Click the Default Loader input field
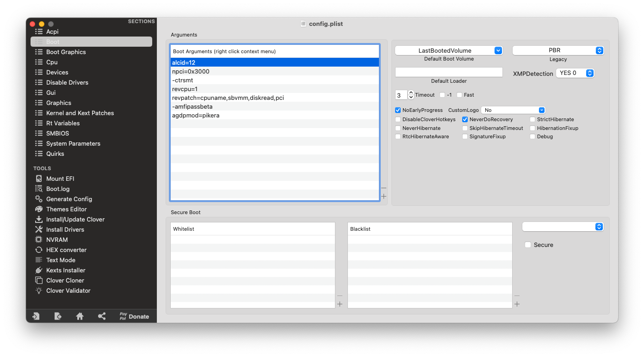The width and height of the screenshot is (644, 357). 449,72
